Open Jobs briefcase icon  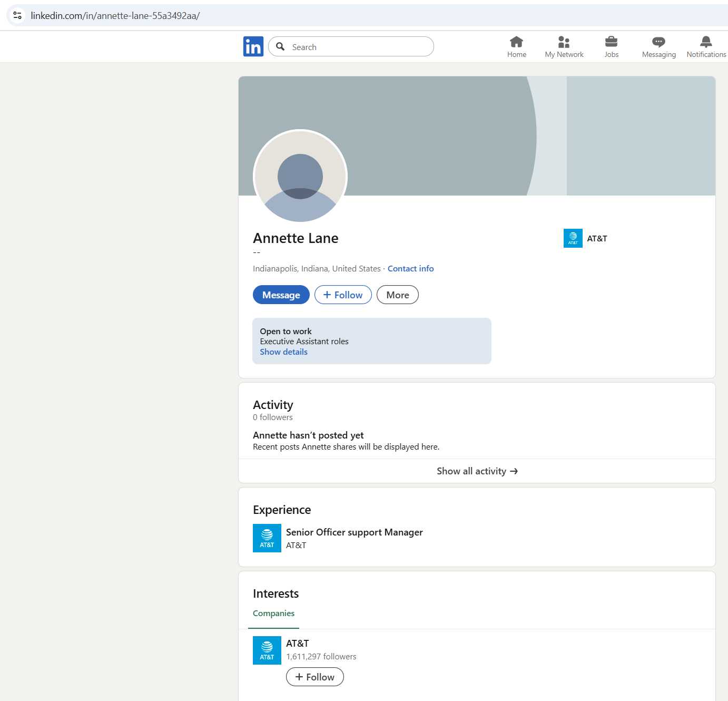click(x=612, y=42)
